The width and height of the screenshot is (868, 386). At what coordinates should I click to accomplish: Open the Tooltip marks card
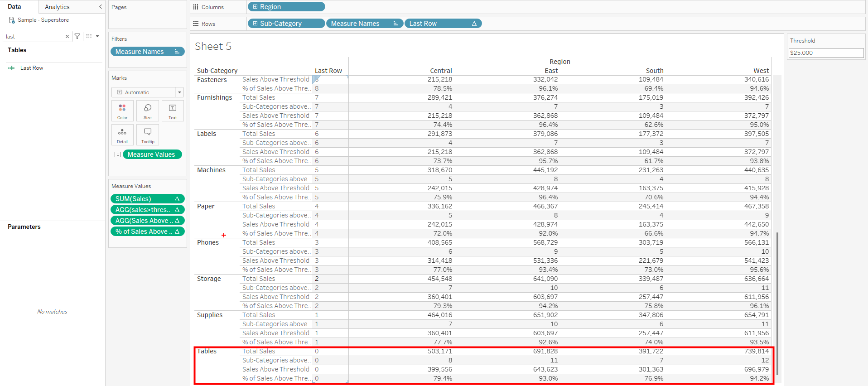148,135
